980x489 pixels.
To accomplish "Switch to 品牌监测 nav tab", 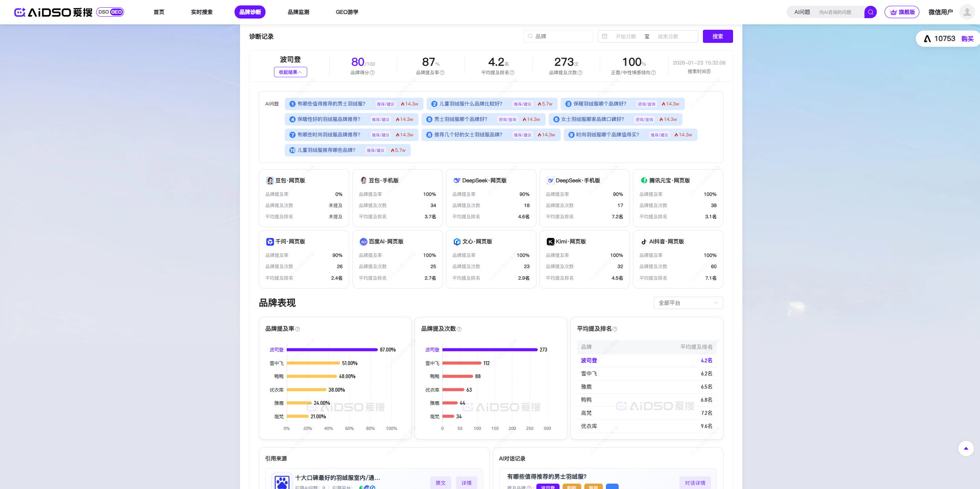I will (298, 12).
